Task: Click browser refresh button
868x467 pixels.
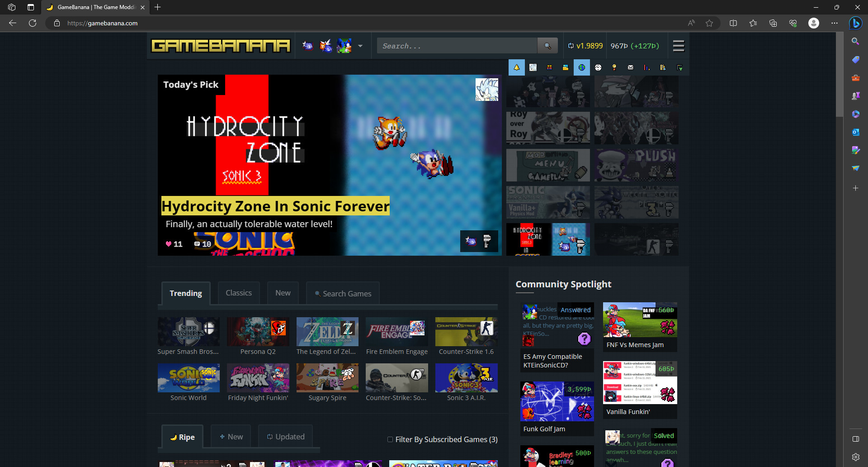Action: click(33, 23)
